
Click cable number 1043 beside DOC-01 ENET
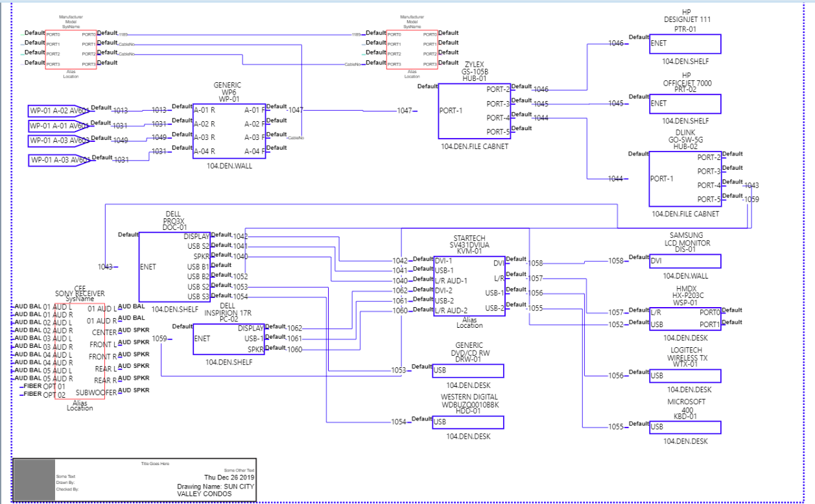[x=106, y=266]
